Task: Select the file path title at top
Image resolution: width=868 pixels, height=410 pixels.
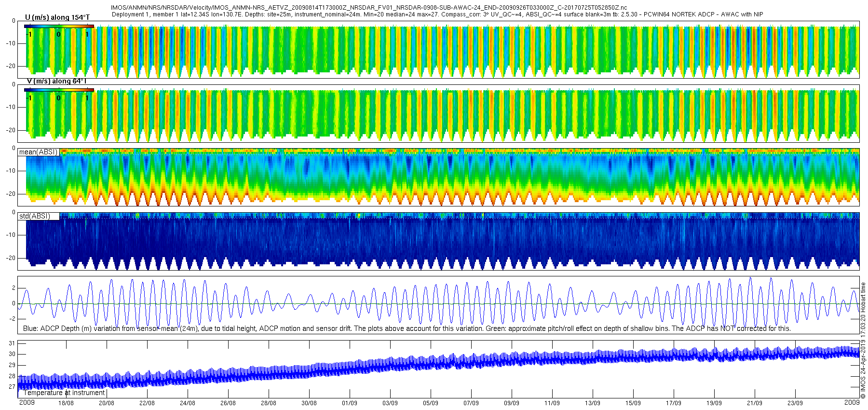Action: (369, 7)
